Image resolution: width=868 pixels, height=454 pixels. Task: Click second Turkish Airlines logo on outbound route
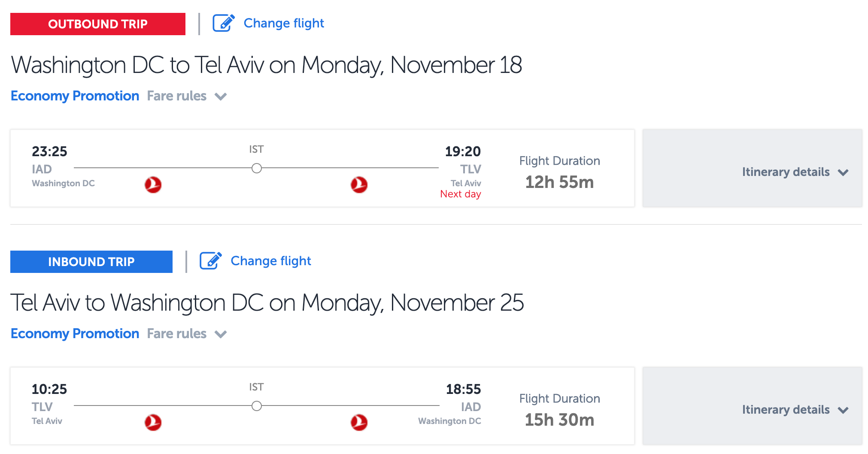359,185
